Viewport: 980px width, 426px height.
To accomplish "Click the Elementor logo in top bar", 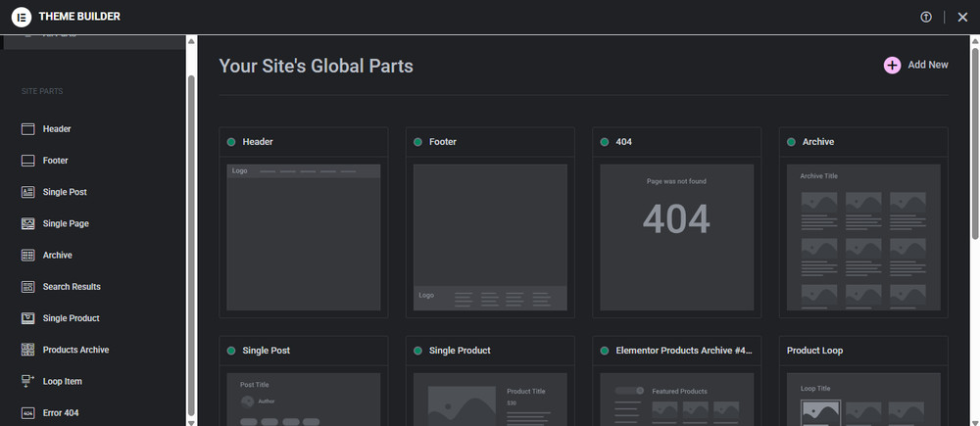I will (x=22, y=17).
